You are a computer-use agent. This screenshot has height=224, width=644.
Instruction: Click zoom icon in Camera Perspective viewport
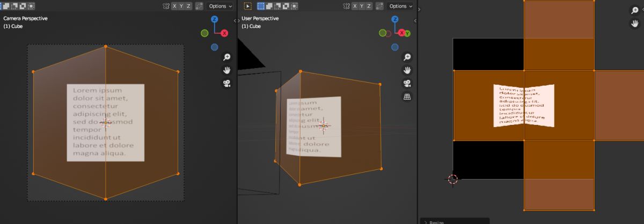[226, 57]
